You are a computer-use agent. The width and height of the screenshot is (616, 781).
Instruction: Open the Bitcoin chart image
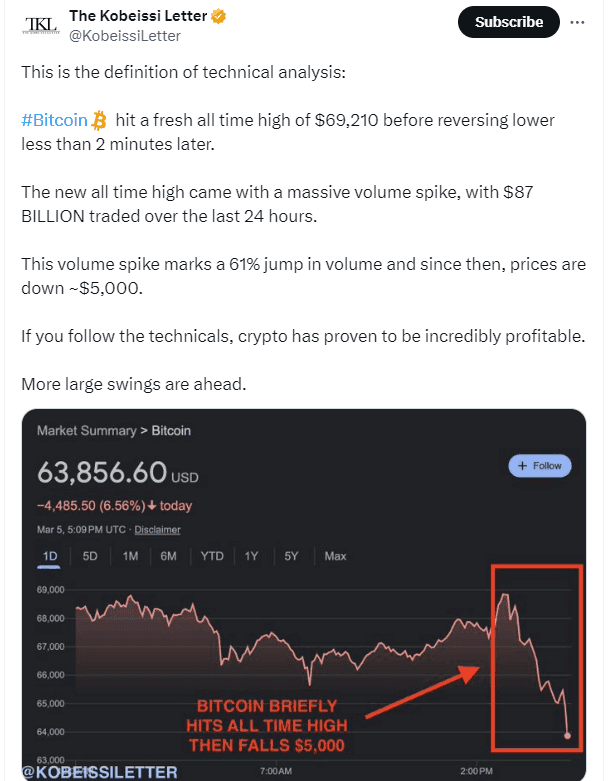click(304, 595)
